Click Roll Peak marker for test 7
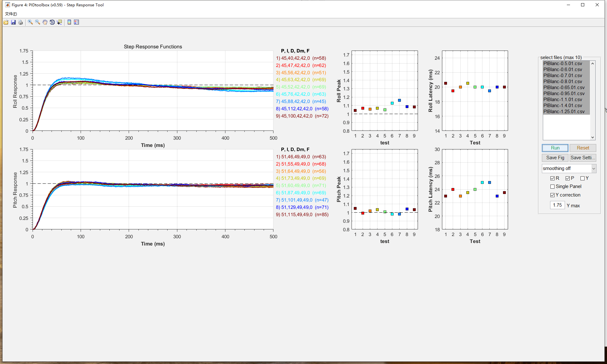Image resolution: width=607 pixels, height=364 pixels. [400, 100]
